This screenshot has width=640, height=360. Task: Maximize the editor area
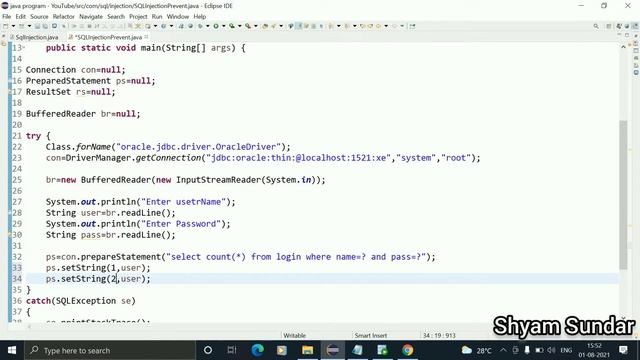[627, 36]
